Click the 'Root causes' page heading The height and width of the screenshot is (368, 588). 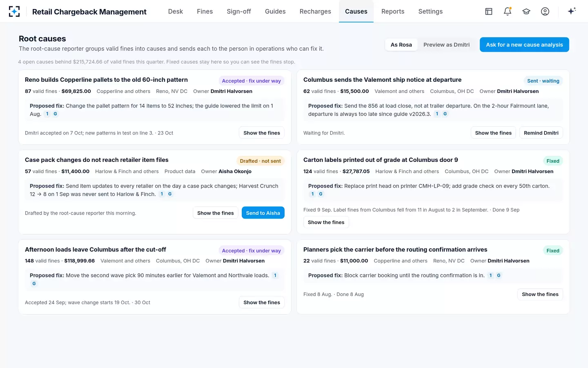(42, 39)
